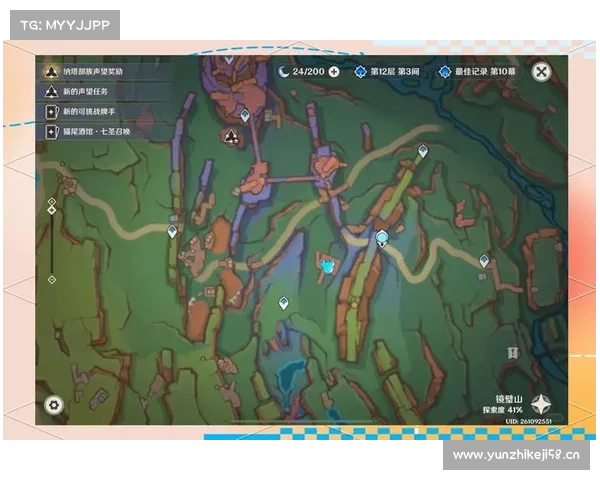Image resolution: width=600 pixels, height=480 pixels.
Task: Click the zoom slider vertical track
Action: 52,244
